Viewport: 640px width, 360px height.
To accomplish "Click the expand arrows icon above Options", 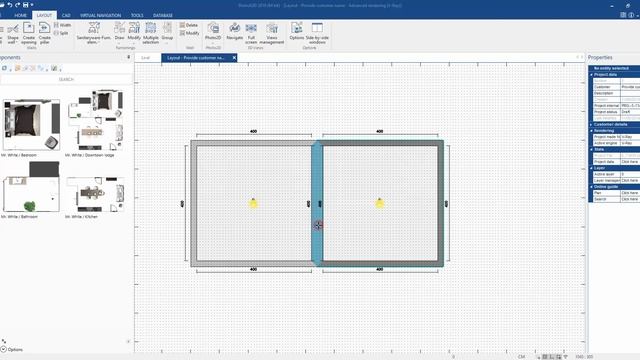I will coord(4,341).
